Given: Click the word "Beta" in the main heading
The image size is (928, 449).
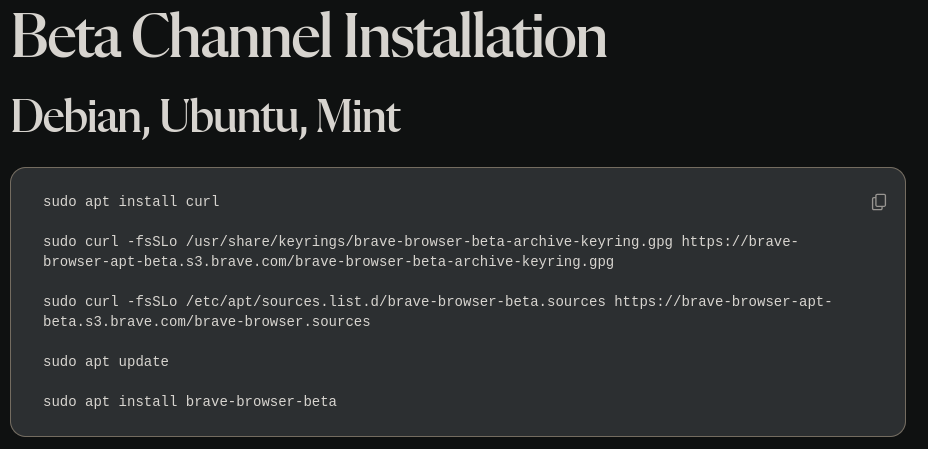Looking at the screenshot, I should pyautogui.click(x=66, y=36).
